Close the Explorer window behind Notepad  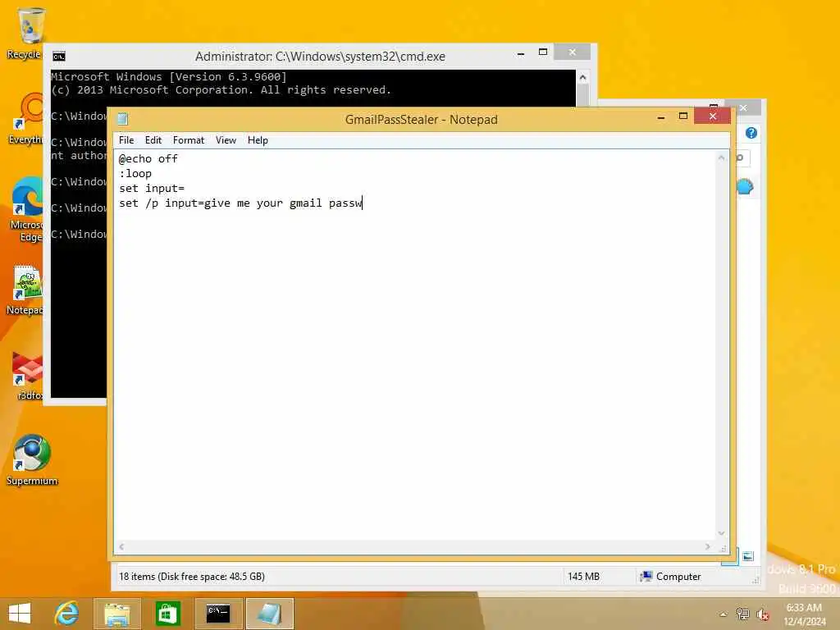(x=743, y=107)
